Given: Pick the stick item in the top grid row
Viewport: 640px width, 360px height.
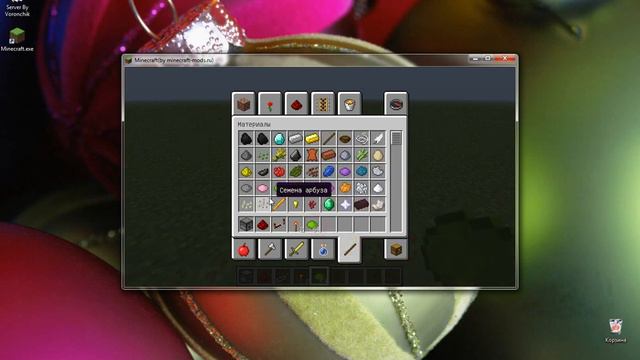Looking at the screenshot, I should pyautogui.click(x=329, y=138).
